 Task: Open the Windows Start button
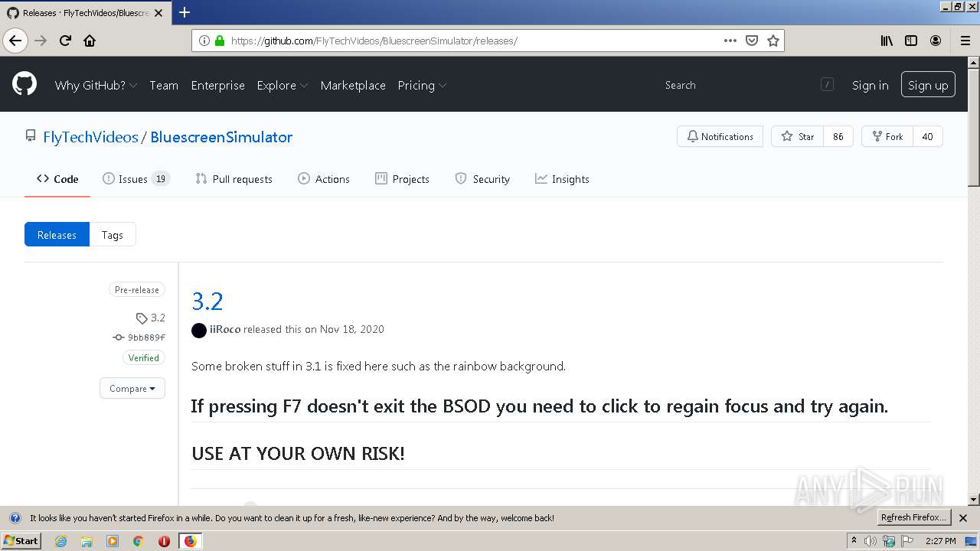pos(21,541)
